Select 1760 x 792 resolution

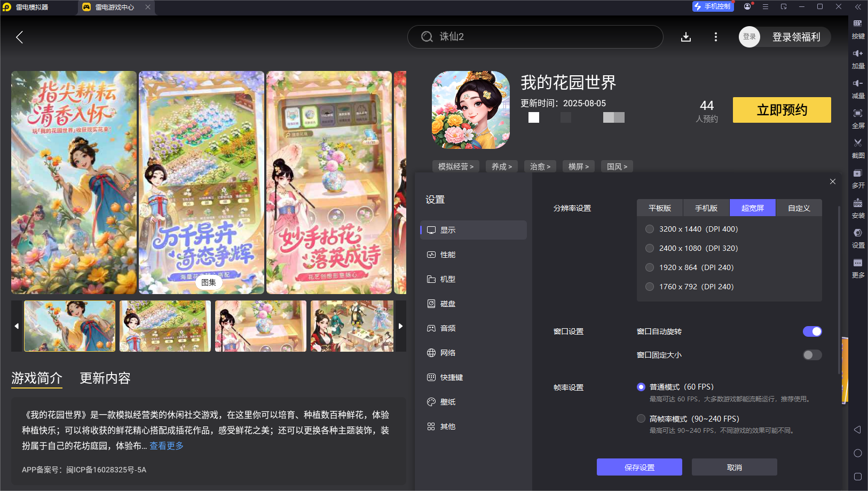[690, 287]
